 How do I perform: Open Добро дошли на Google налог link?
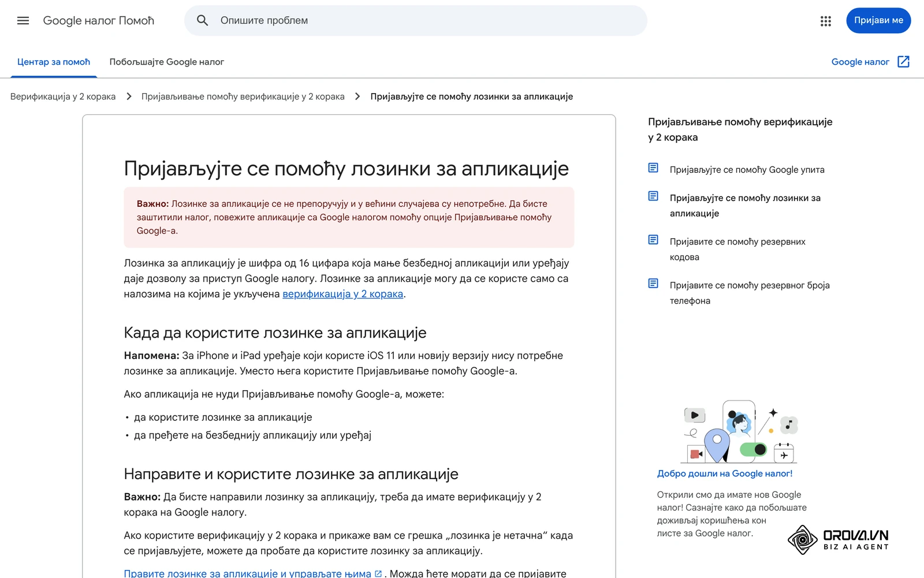click(725, 474)
